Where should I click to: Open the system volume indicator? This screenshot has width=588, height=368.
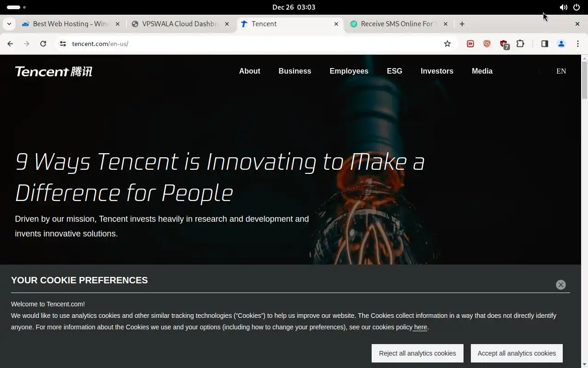(x=563, y=7)
